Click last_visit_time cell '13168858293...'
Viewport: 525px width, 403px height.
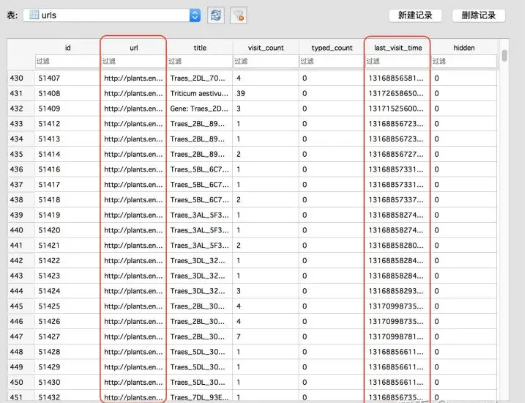[x=398, y=291]
